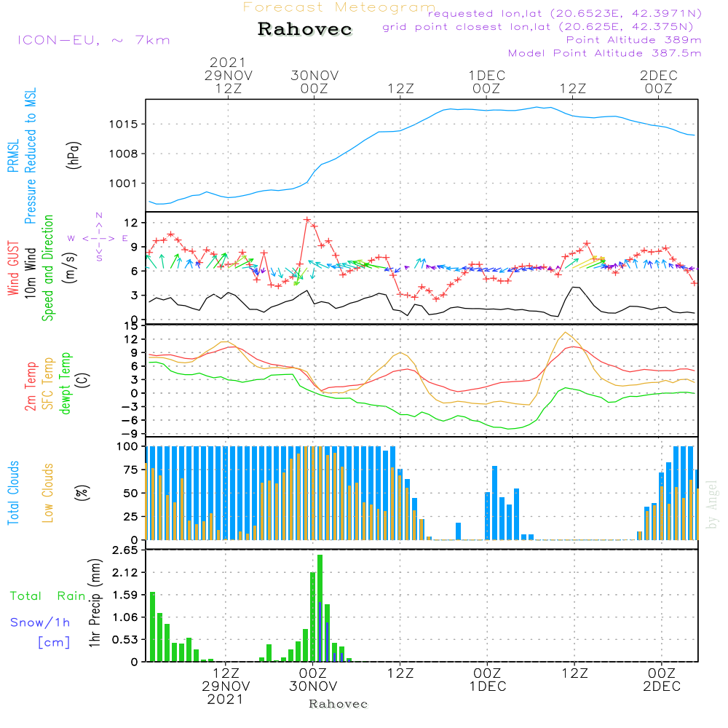
Task: Click the '2.65' precipitation axis value
Action: (125, 550)
